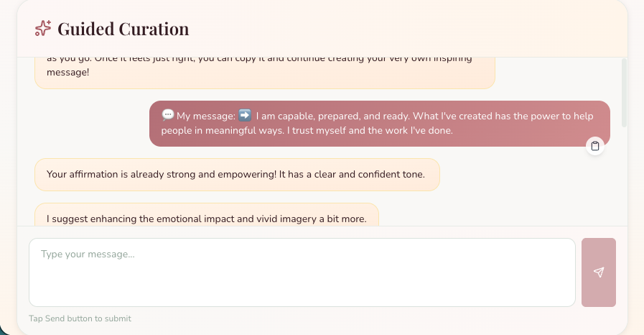Click the chat scrollbar thumb
The image size is (644, 335).
(624, 93)
